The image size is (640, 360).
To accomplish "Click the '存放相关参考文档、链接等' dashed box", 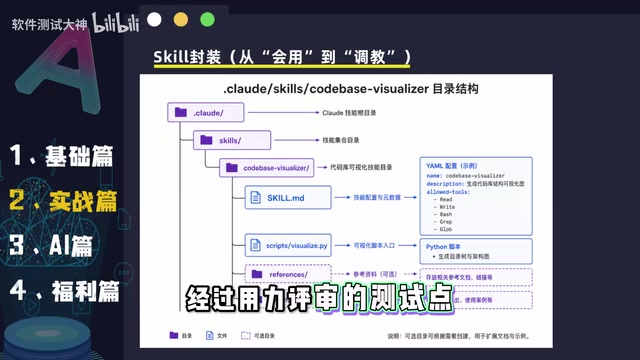I will click(476, 277).
